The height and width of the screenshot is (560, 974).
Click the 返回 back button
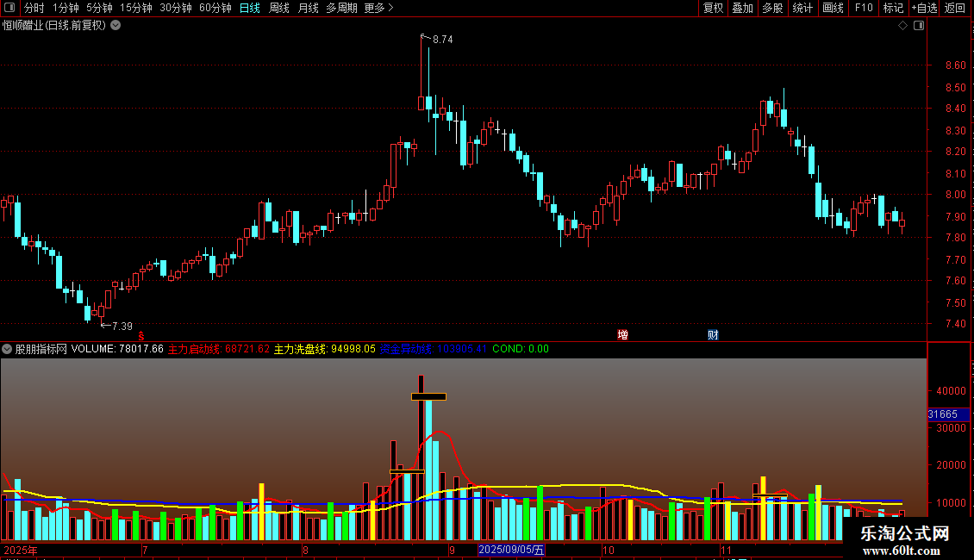pyautogui.click(x=955, y=8)
